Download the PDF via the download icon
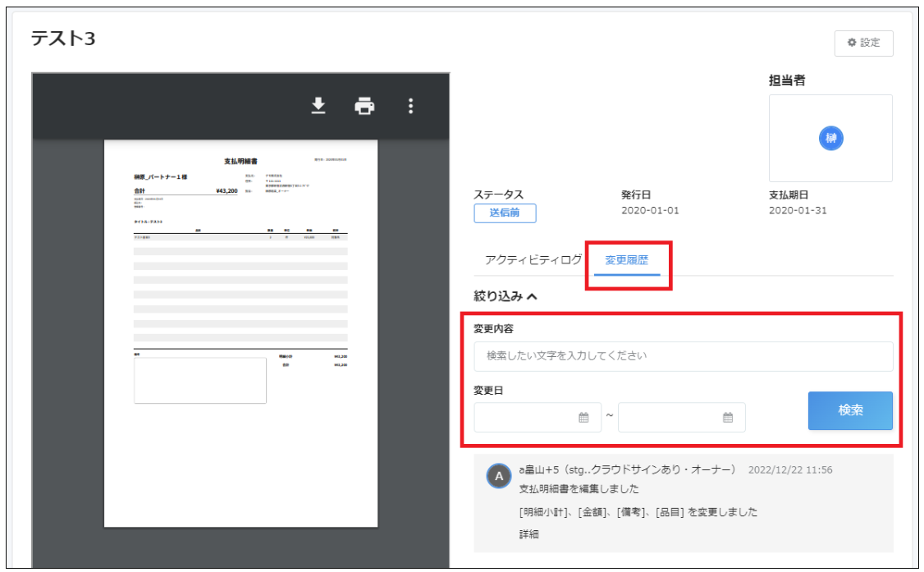 coord(318,106)
